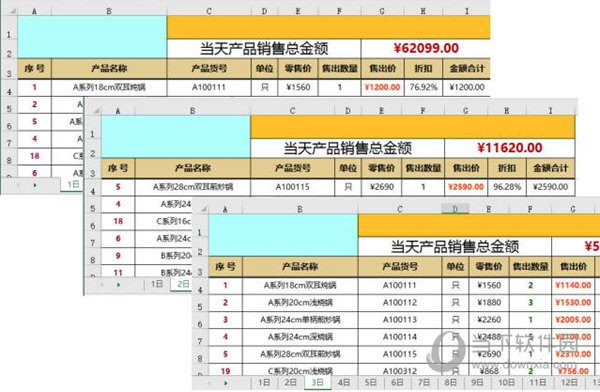Click the 售出数量 header in front window
The width and height of the screenshot is (600, 392).
(x=530, y=266)
